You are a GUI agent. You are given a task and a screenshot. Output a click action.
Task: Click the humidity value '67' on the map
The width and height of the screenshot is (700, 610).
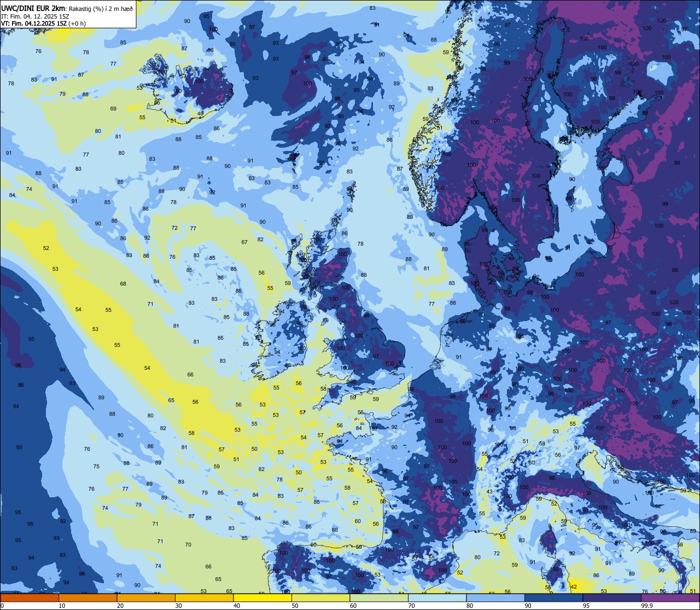click(244, 242)
